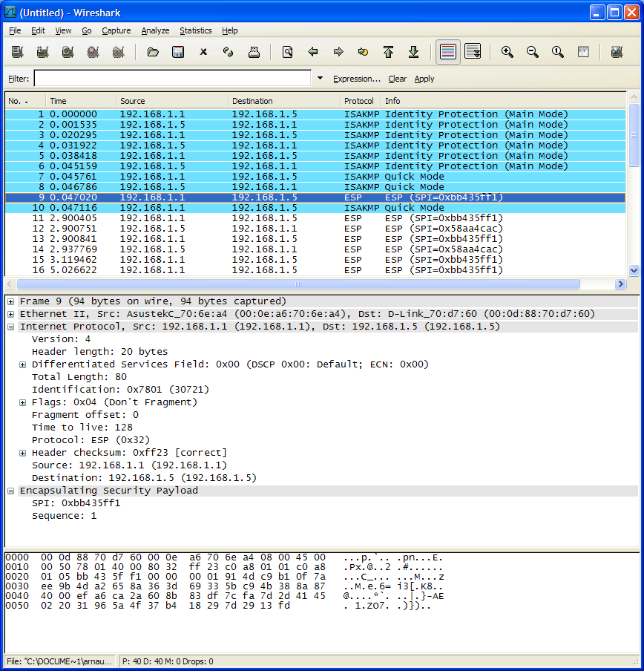644x671 pixels.
Task: Expand Differentiated Services Field details
Action: [23, 364]
